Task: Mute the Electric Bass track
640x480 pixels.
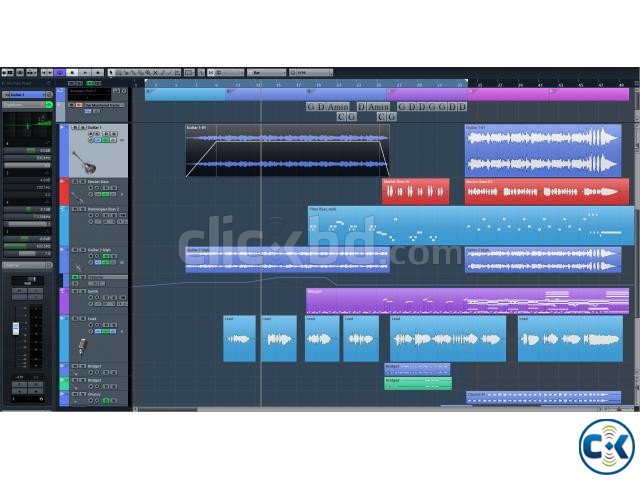Action: (x=75, y=181)
